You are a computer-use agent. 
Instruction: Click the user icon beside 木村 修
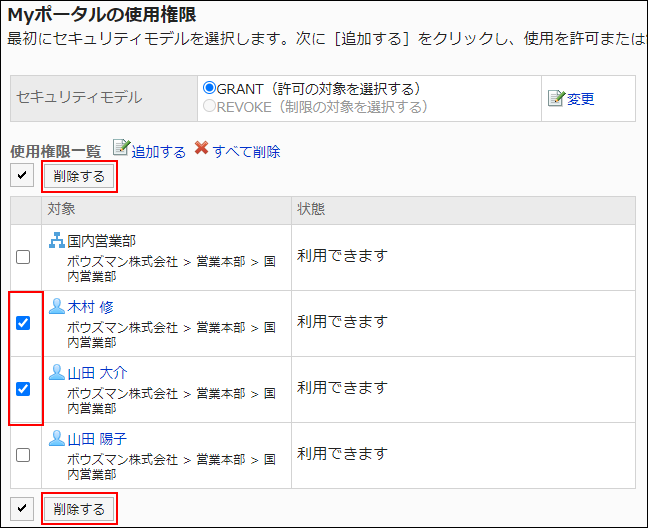coord(57,306)
